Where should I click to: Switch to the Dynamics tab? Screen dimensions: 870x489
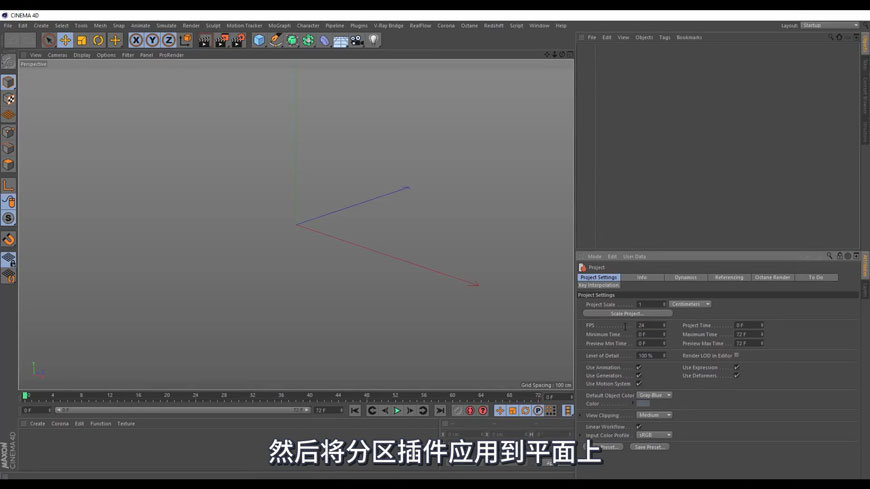click(x=685, y=277)
